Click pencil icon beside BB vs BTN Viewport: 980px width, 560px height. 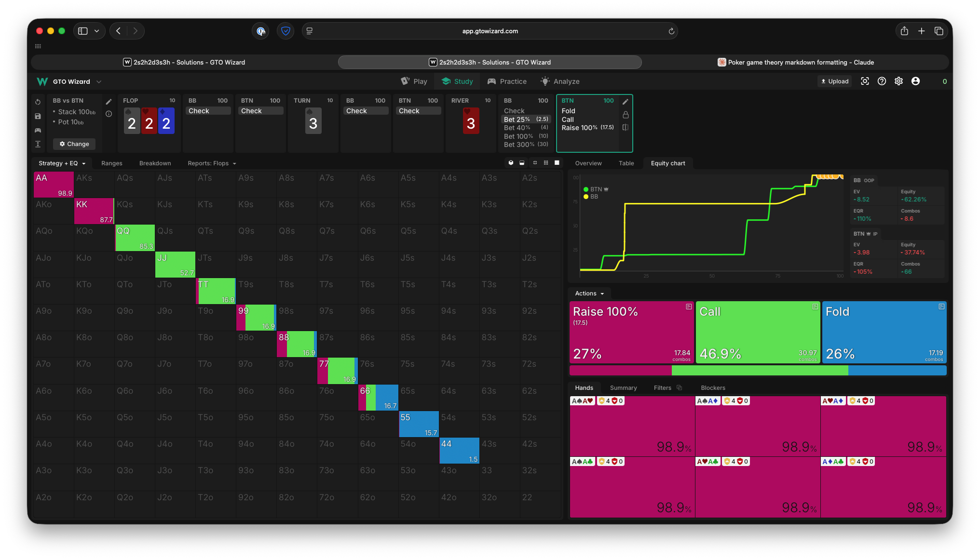(x=109, y=102)
